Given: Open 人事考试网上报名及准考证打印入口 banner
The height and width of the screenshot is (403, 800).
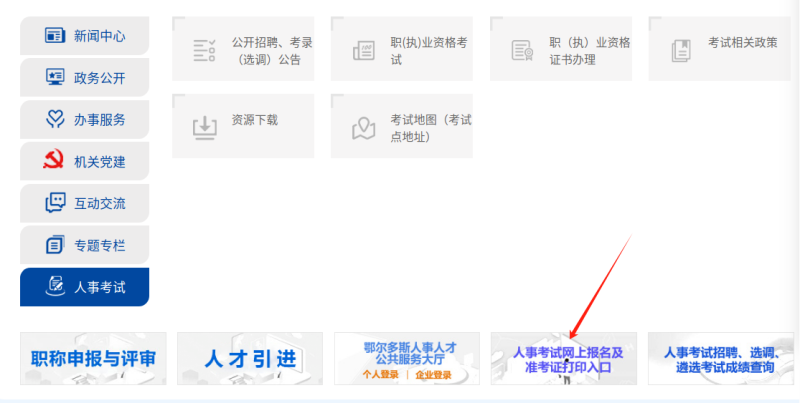Looking at the screenshot, I should (x=564, y=359).
